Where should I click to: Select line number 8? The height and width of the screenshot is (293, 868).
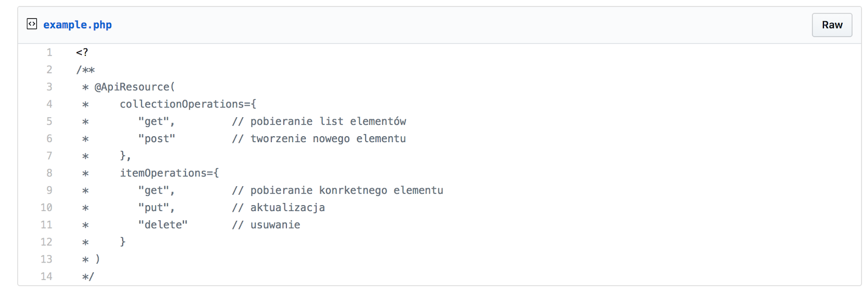[x=49, y=173]
